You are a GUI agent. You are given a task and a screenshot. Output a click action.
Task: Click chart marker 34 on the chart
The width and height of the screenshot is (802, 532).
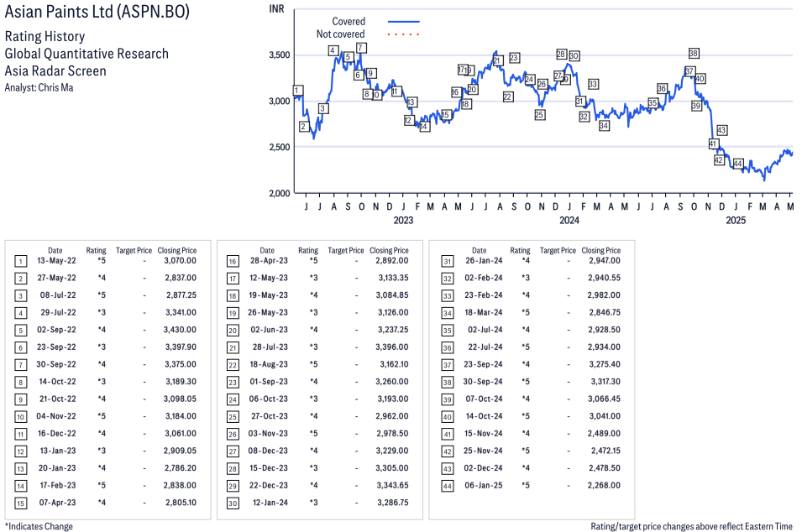(604, 125)
